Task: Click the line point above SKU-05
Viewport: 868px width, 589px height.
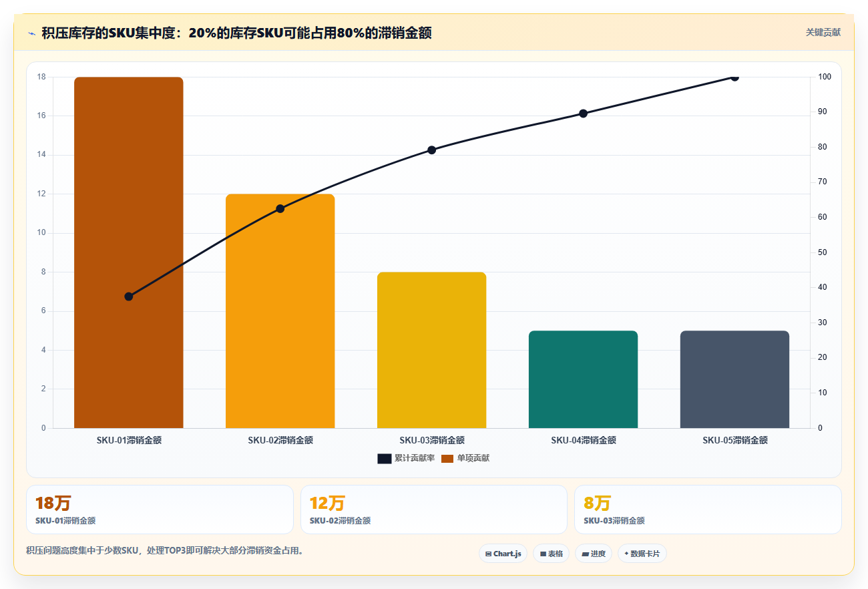Action: coord(735,77)
